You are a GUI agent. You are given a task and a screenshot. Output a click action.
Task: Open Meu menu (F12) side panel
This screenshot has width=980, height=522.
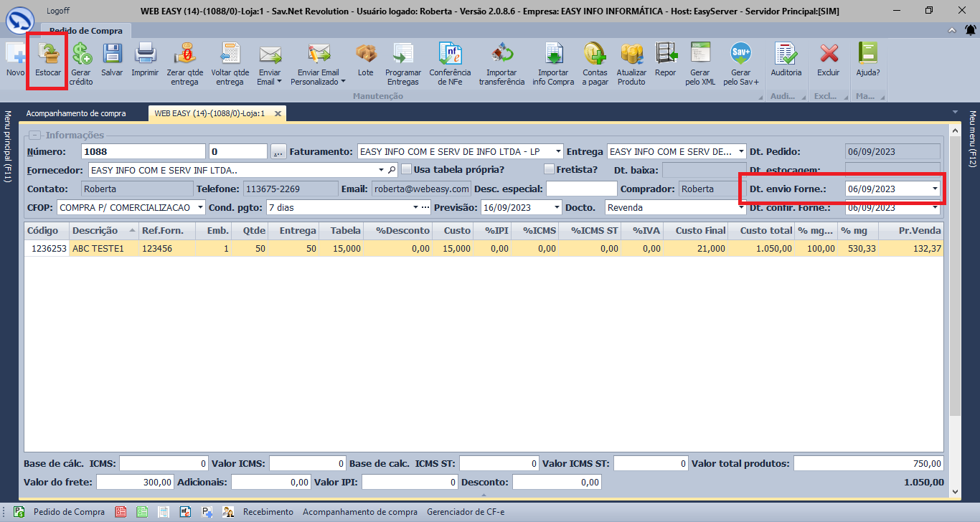pos(973,139)
